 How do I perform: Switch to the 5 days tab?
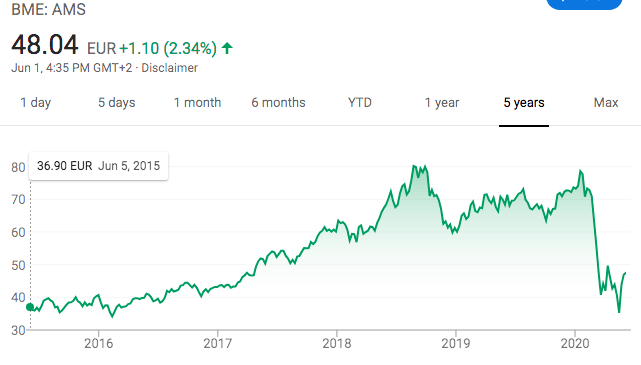[117, 103]
